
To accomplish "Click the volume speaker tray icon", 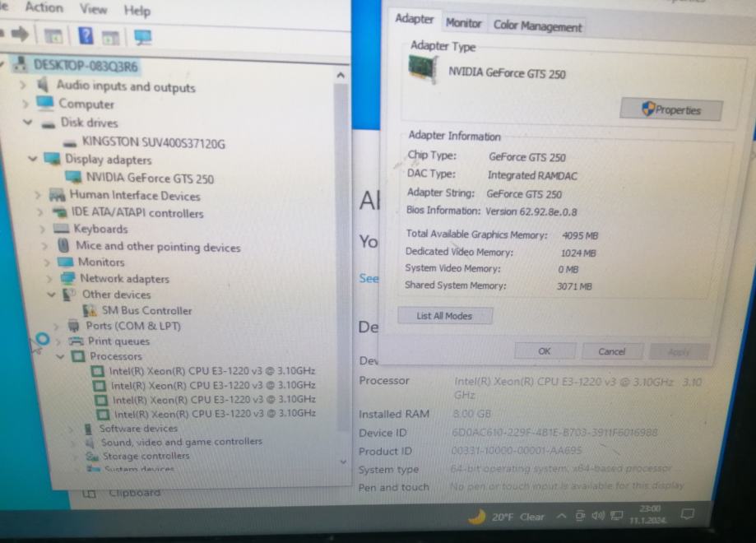I will coord(598,516).
